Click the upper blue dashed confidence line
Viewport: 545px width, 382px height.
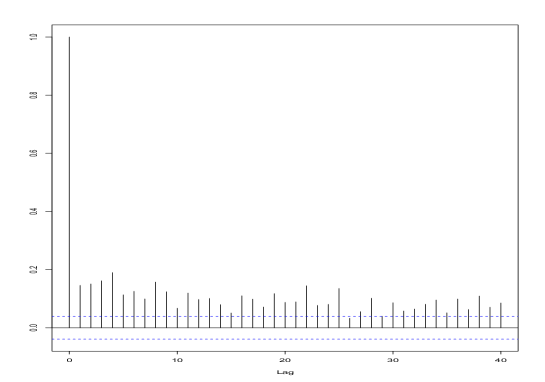click(285, 316)
